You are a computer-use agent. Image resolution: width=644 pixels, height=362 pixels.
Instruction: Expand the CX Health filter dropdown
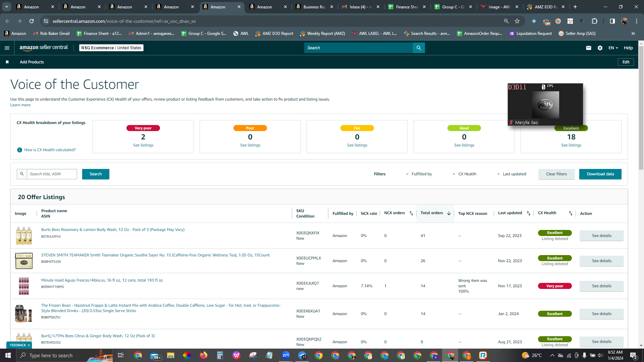click(x=464, y=174)
